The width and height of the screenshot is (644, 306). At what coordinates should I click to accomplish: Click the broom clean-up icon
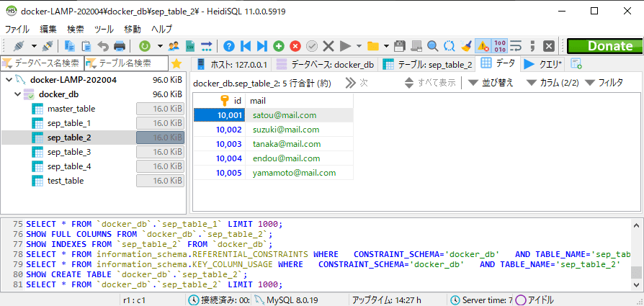(466, 46)
